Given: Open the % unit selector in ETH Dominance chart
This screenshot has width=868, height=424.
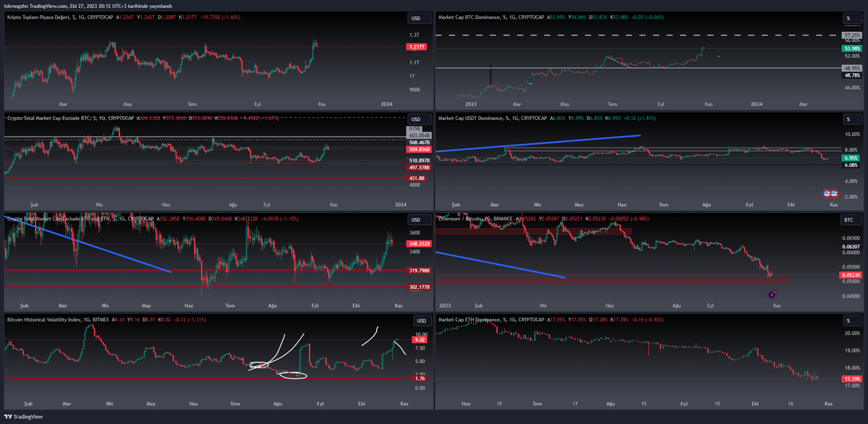Looking at the screenshot, I should pyautogui.click(x=852, y=321).
